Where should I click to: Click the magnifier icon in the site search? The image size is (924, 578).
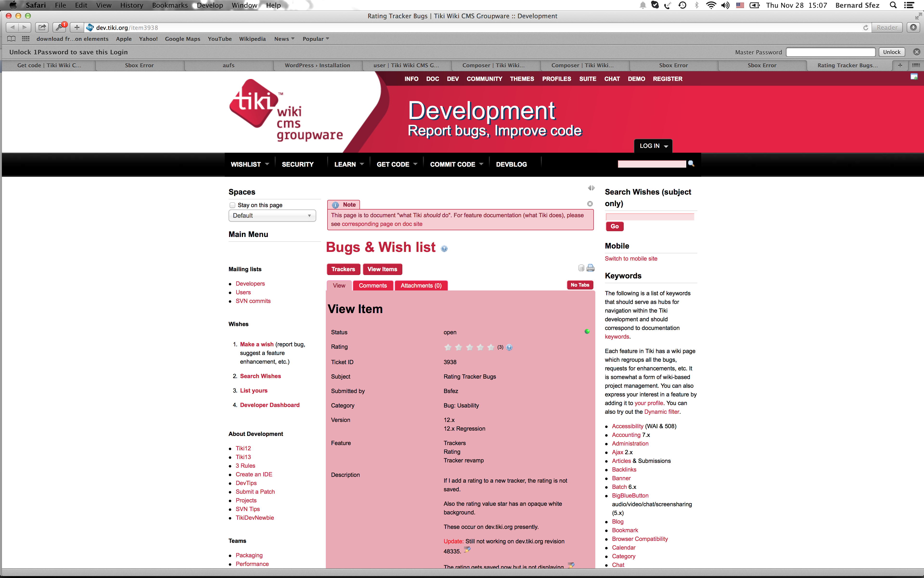[691, 164]
